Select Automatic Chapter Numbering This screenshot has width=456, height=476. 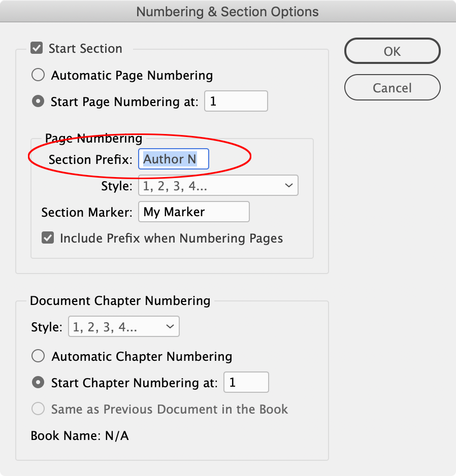38,356
